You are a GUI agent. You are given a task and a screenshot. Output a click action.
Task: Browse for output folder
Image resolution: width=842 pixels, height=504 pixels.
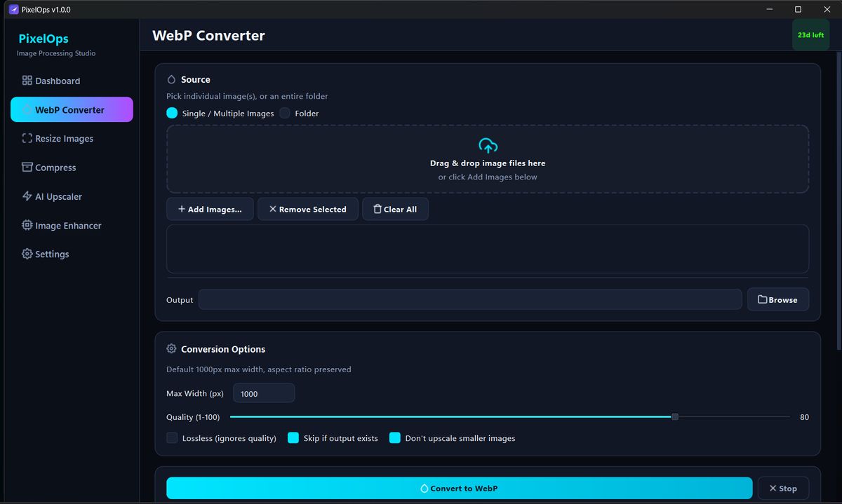tap(777, 299)
